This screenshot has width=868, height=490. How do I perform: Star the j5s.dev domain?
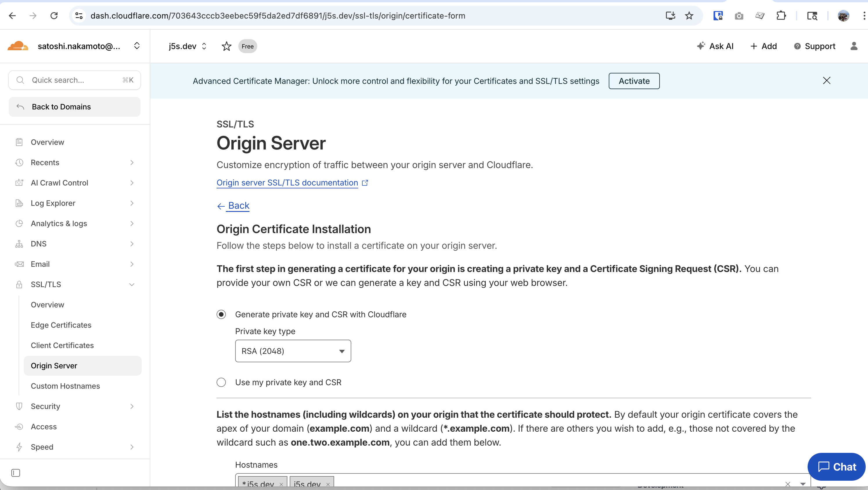click(x=226, y=46)
